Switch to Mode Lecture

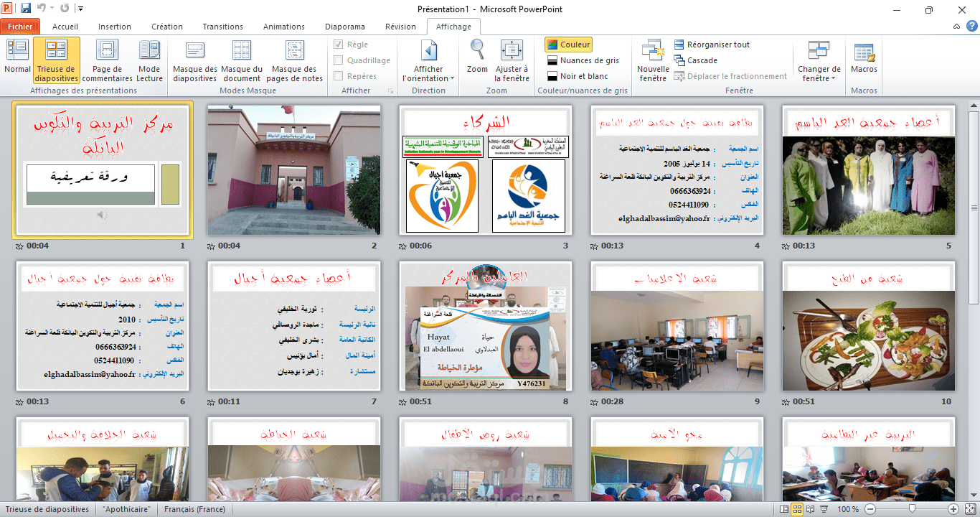click(x=149, y=60)
